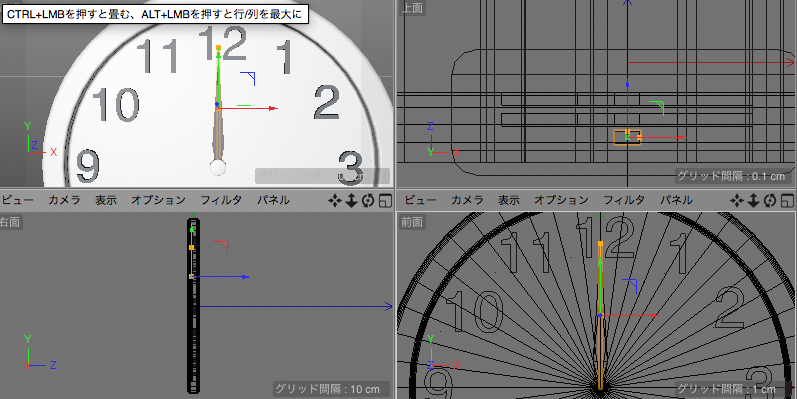Click the maximize-view icon in the front view (前面) menu bar
Image resolution: width=797 pixels, height=399 pixels.
pos(787,201)
